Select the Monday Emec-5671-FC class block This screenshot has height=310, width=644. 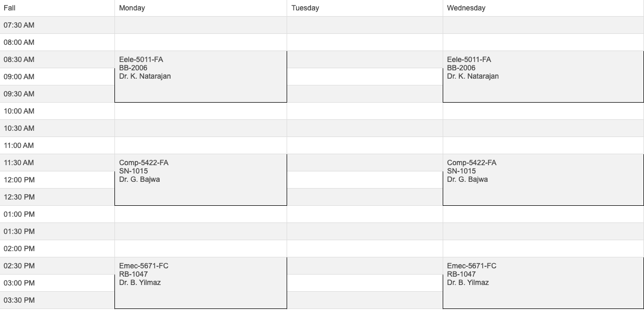coord(201,283)
